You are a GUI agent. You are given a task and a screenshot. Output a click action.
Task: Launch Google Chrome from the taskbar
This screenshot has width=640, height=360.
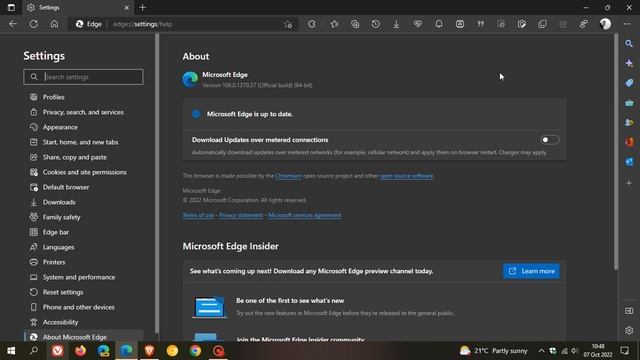click(195, 351)
